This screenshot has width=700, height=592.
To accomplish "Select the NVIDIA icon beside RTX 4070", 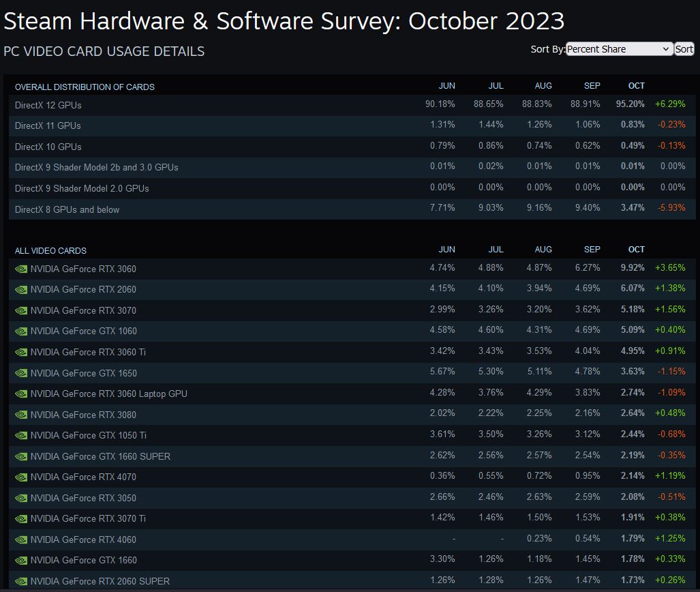I will (20, 477).
